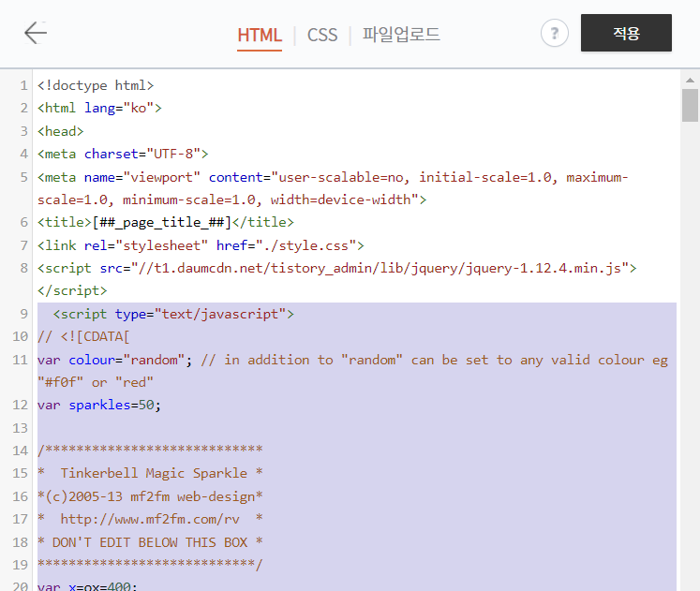
Task: Click the minimum-scale=1.0 wrapped line
Action: 231,199
